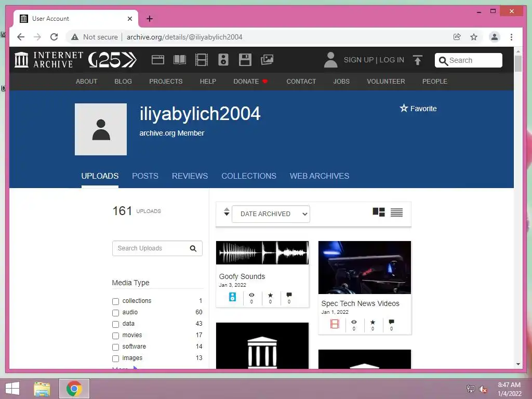Open the PROJECTS menu item
Image resolution: width=532 pixels, height=399 pixels.
click(166, 82)
